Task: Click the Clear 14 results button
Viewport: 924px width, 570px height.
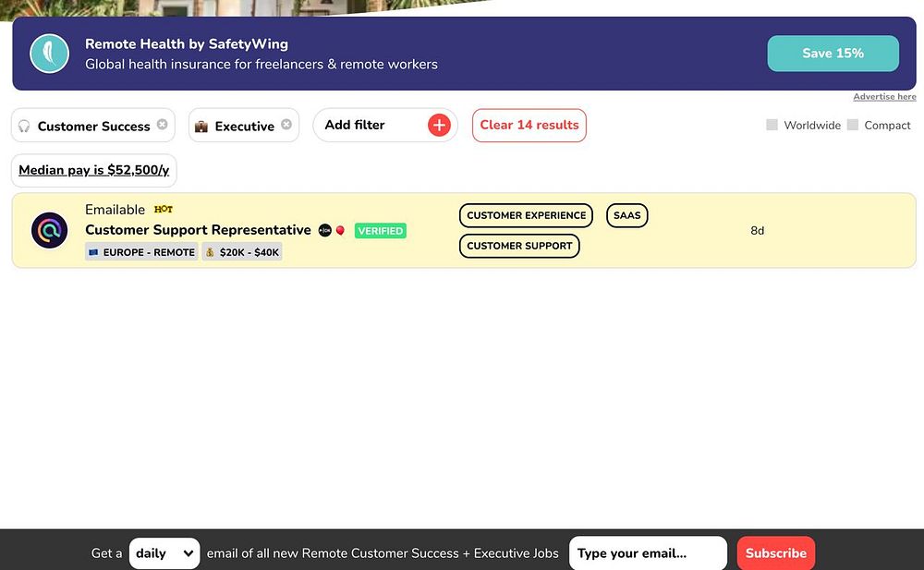Action: (x=529, y=125)
